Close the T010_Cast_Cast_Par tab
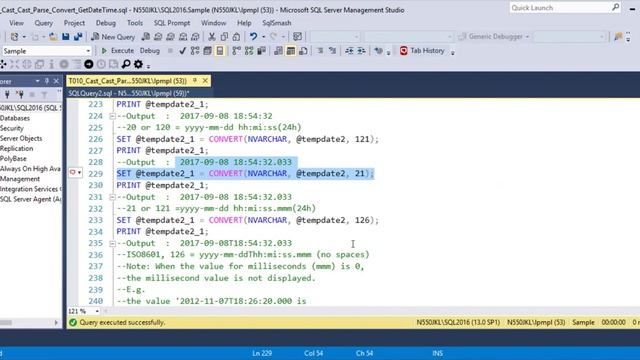Screen dimensions: 640x360 205,81
